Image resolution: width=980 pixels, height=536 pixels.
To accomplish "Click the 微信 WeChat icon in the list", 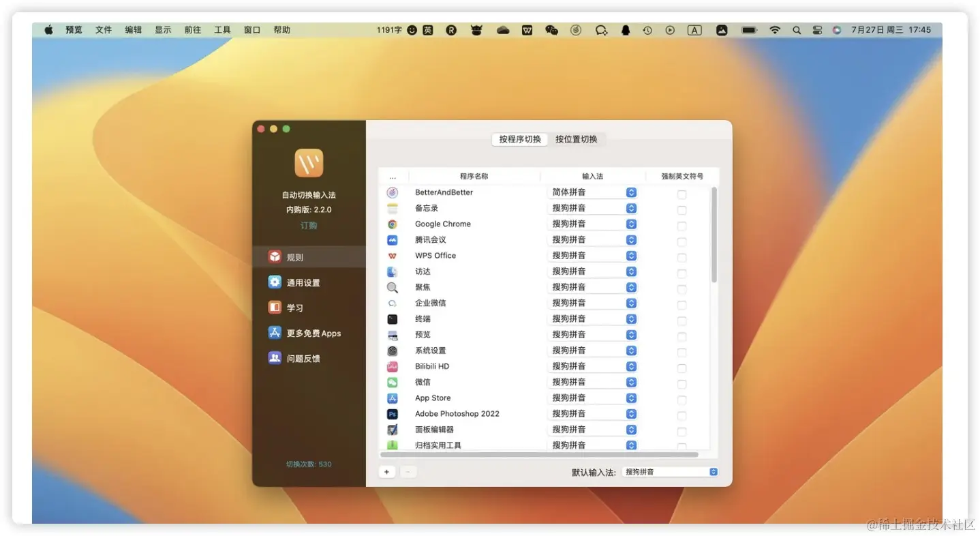I will pos(392,382).
